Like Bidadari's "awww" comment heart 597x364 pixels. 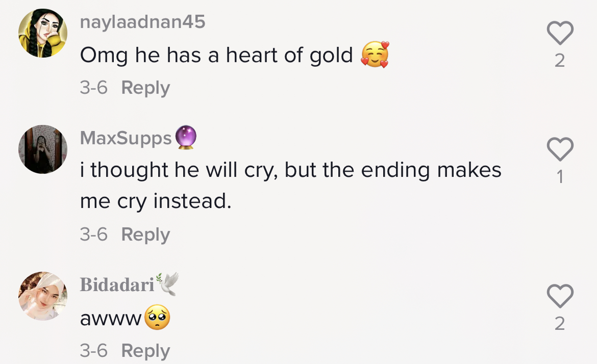560,296
